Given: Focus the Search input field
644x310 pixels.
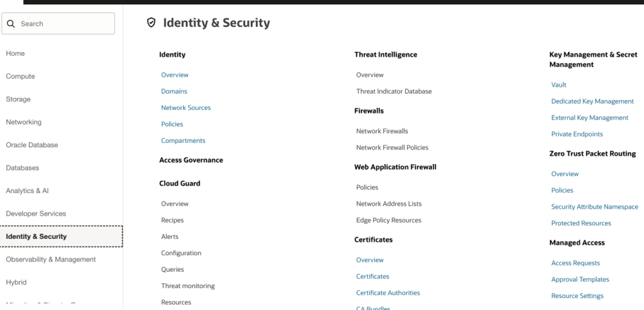Looking at the screenshot, I should tap(63, 24).
